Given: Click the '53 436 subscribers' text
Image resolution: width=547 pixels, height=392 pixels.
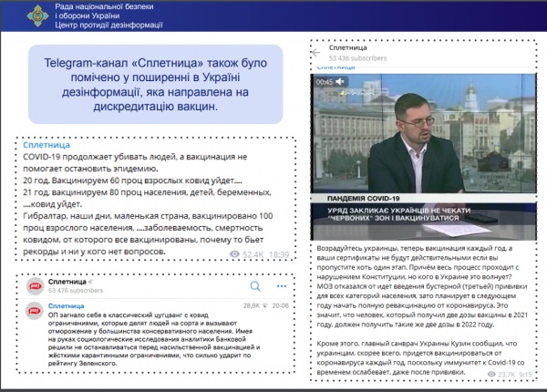Looking at the screenshot, I should (x=357, y=58).
